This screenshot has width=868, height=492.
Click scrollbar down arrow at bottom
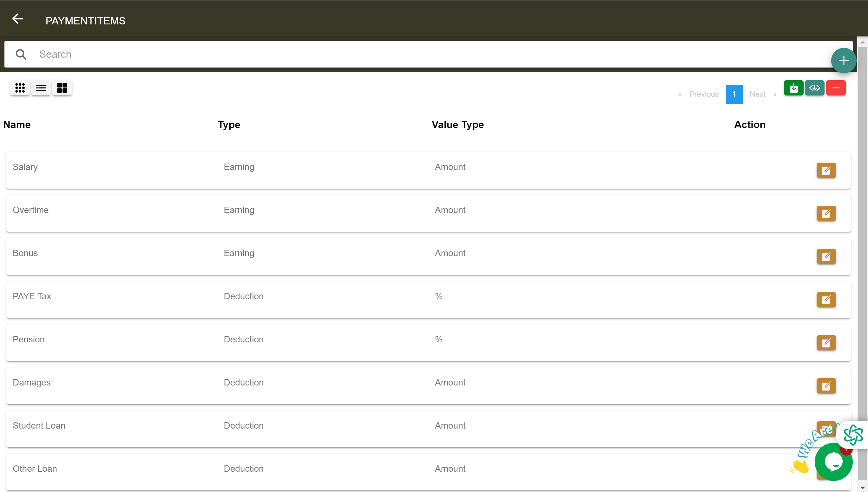pos(862,488)
